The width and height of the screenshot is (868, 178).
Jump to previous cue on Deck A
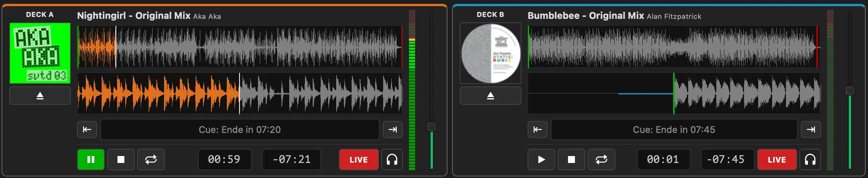point(87,129)
